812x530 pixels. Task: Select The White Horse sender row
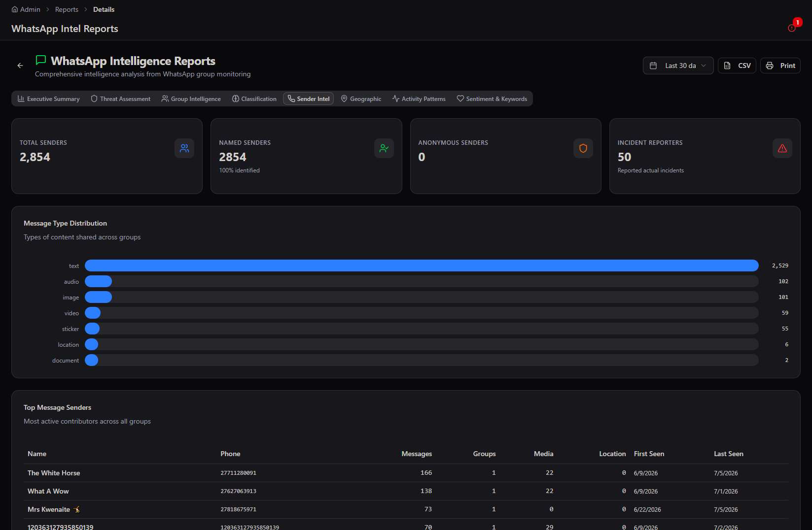406,473
